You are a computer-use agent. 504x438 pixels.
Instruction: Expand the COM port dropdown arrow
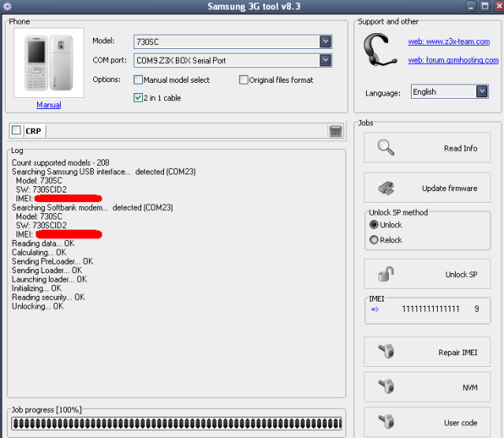[x=325, y=60]
